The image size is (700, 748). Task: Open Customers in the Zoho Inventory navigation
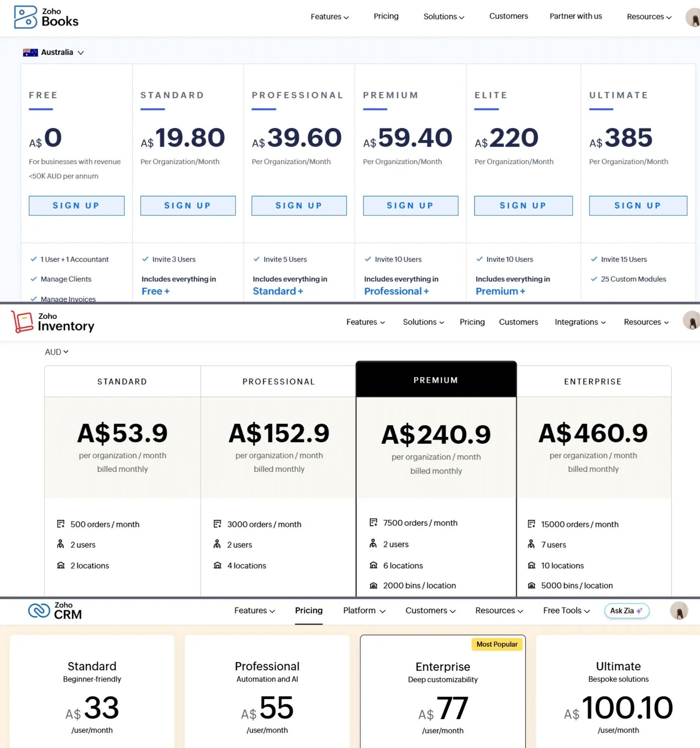tap(518, 322)
